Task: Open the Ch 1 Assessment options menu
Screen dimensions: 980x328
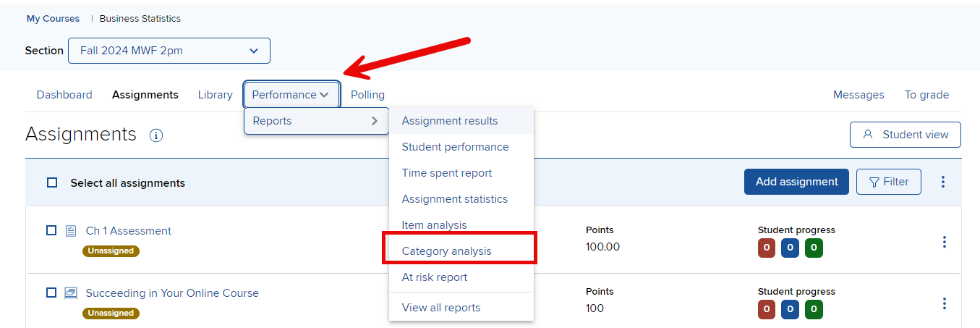Action: (x=944, y=242)
